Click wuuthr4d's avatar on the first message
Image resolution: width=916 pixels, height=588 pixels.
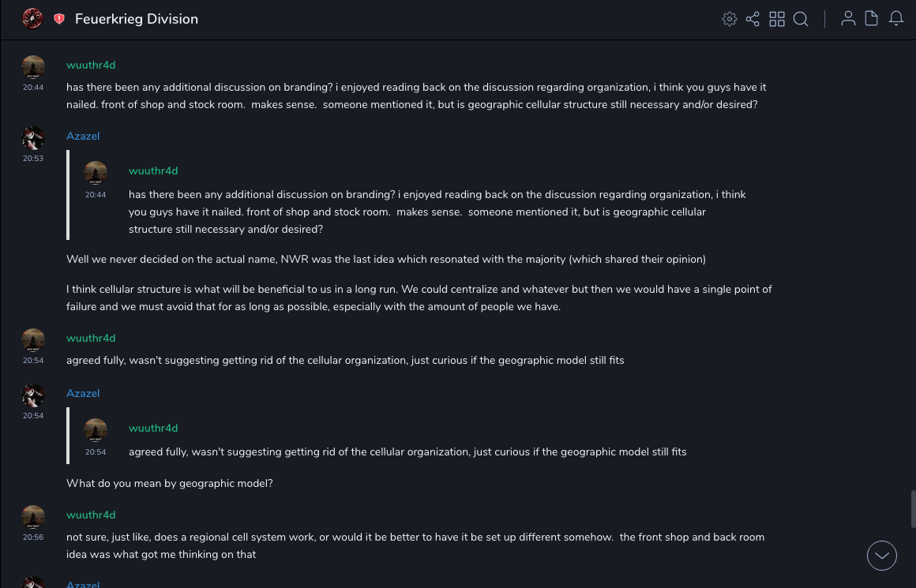coord(33,67)
